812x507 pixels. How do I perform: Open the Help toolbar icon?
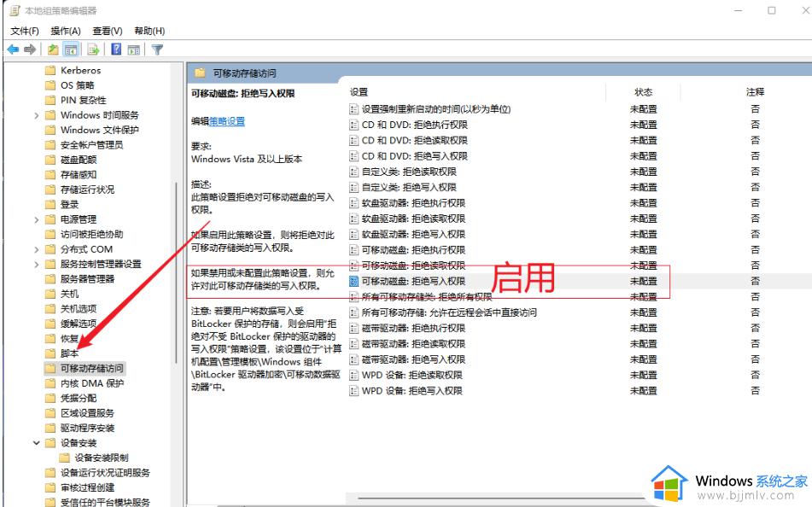[x=116, y=50]
